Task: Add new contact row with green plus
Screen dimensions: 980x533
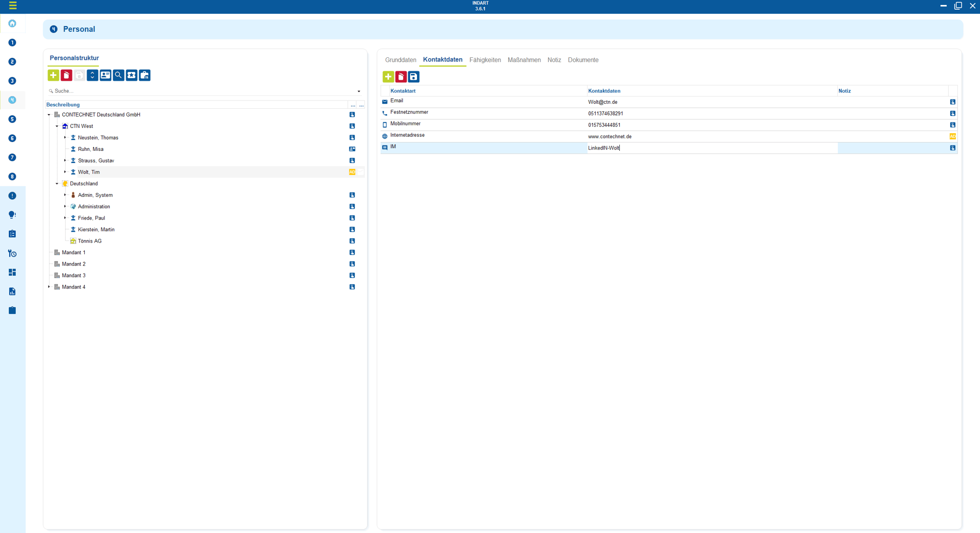Action: [388, 77]
